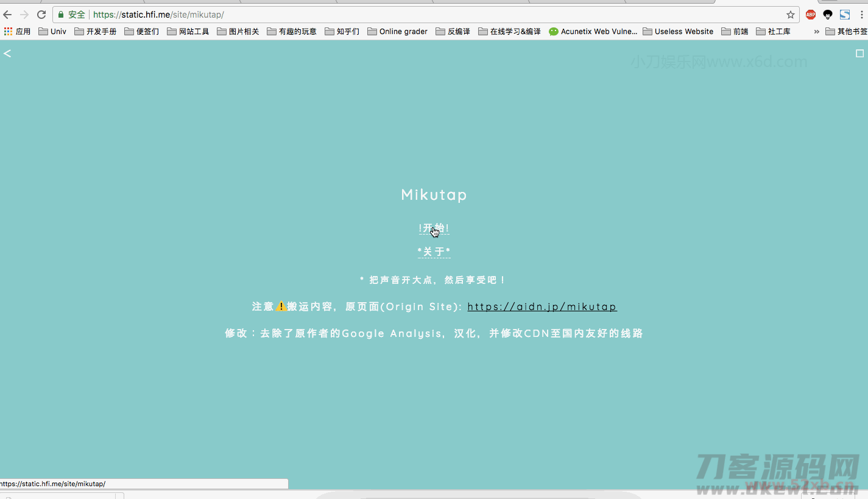Open the Chrome three-dot menu
Viewport: 868px width, 499px height.
863,14
